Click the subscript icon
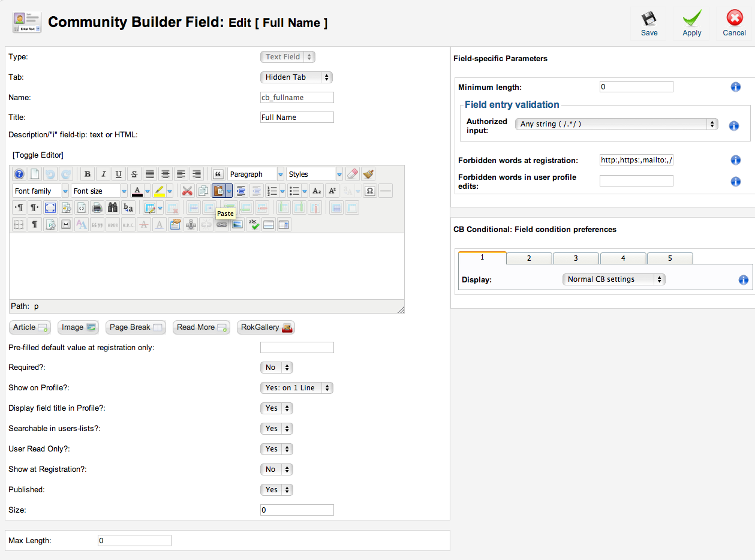The width and height of the screenshot is (755, 560). [317, 191]
